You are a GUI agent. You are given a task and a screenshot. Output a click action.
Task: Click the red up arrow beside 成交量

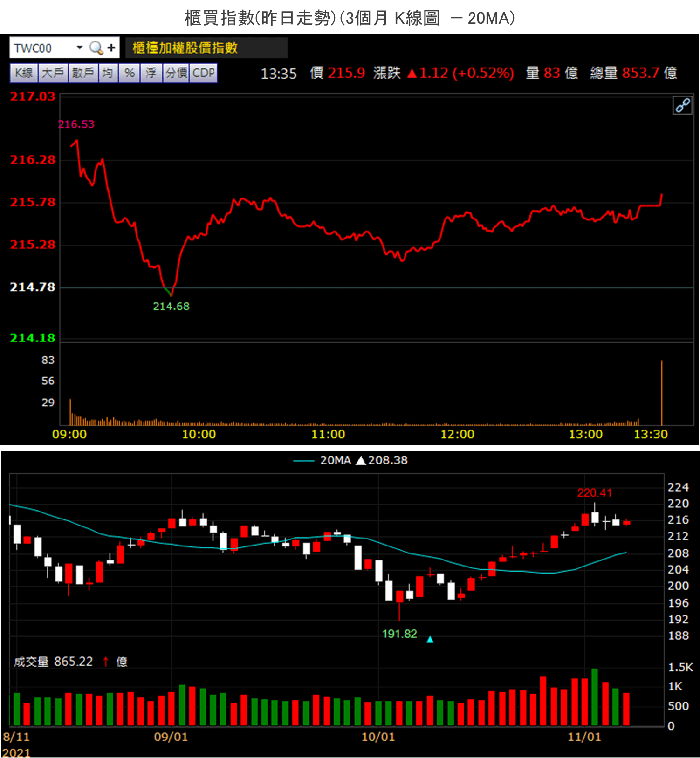106,662
